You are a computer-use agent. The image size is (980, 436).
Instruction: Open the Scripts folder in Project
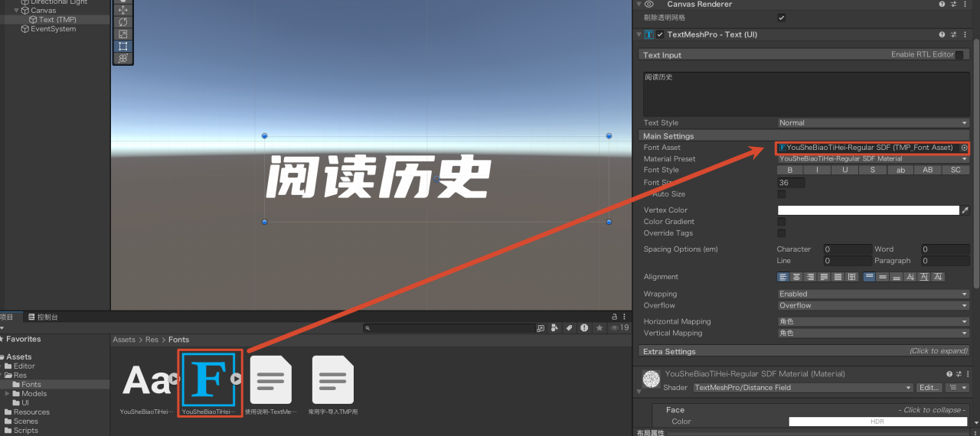point(26,431)
